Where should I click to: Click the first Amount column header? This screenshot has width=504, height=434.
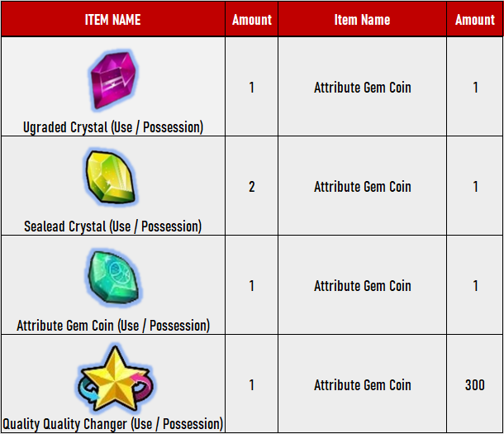(x=252, y=20)
